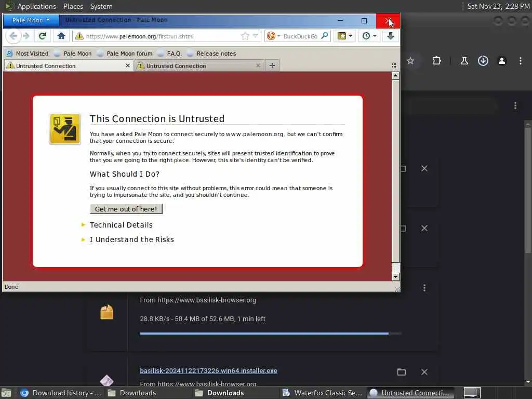Open the Pale Moon bookmark
Image resolution: width=532 pixels, height=399 pixels.
tap(73, 54)
